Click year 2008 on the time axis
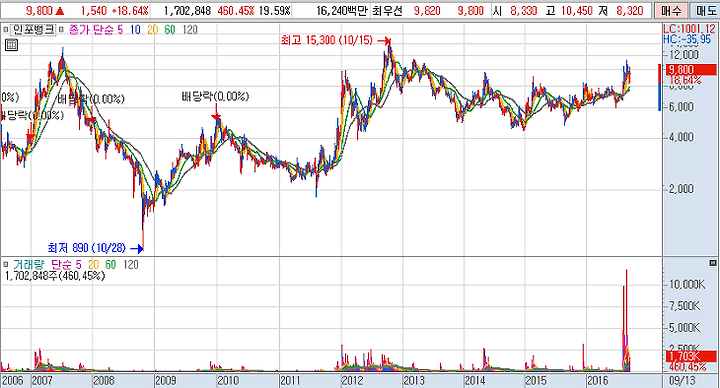The width and height of the screenshot is (720, 388). coord(104,381)
